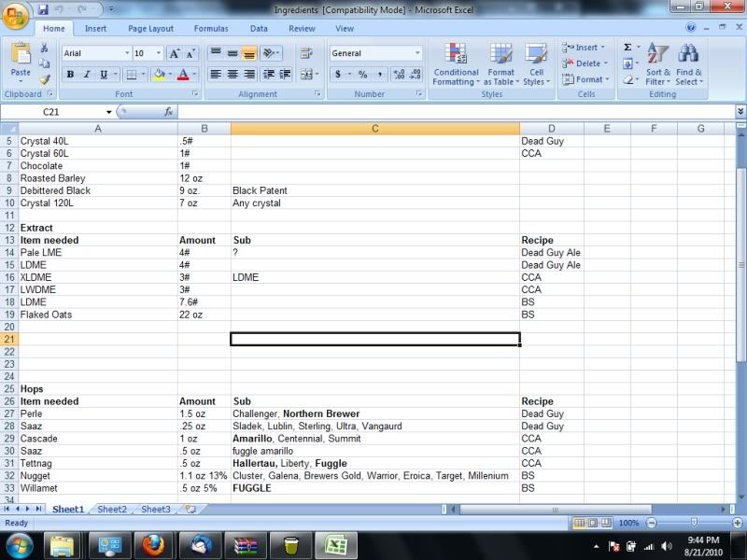The height and width of the screenshot is (560, 747).
Task: Cut the selected cell
Action: 44,48
